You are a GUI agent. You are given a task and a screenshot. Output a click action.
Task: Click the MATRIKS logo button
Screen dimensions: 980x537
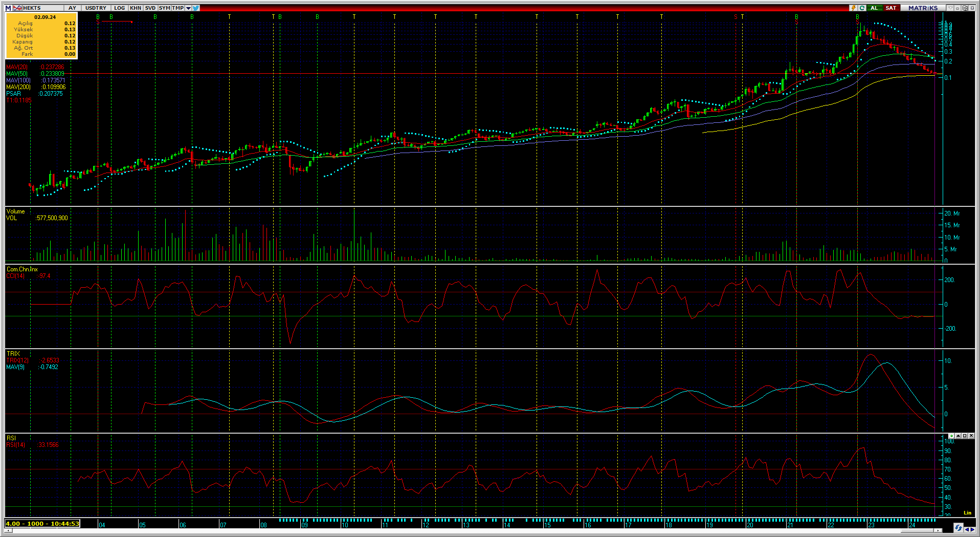(x=923, y=8)
